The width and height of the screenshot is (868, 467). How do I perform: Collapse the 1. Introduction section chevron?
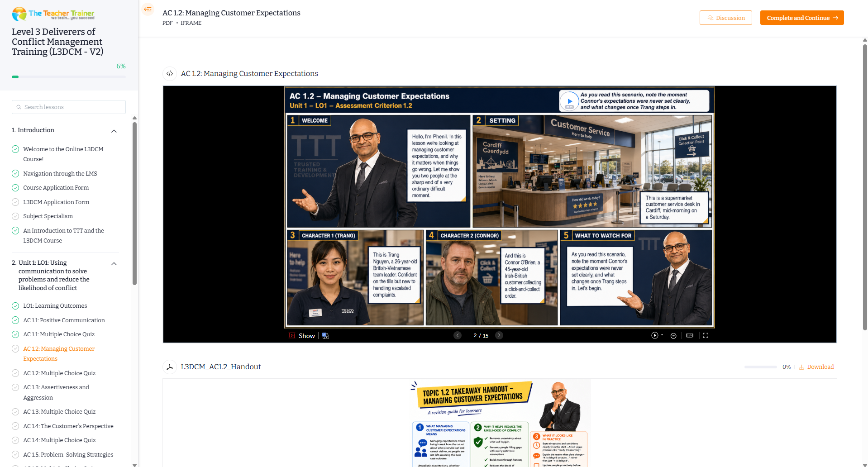pos(114,131)
